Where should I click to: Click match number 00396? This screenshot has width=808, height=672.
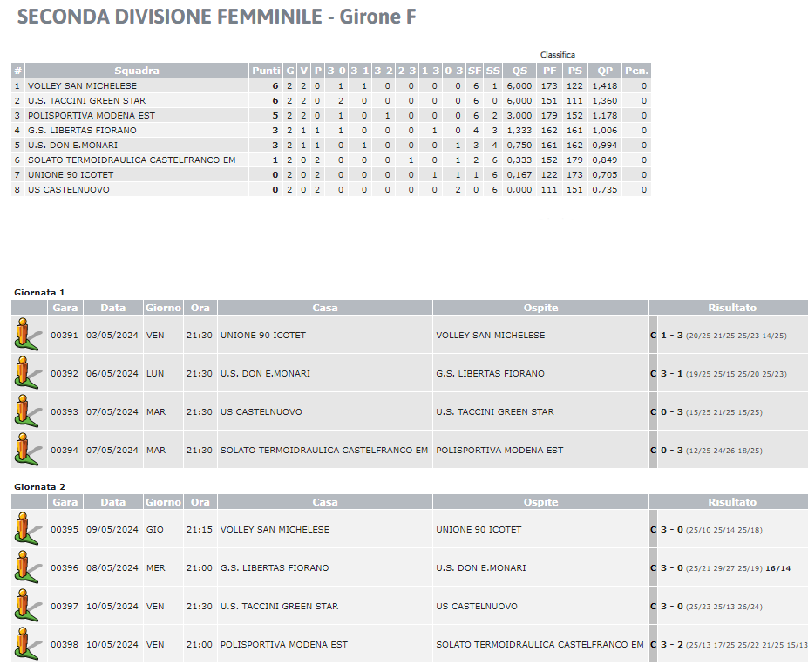[x=65, y=567]
